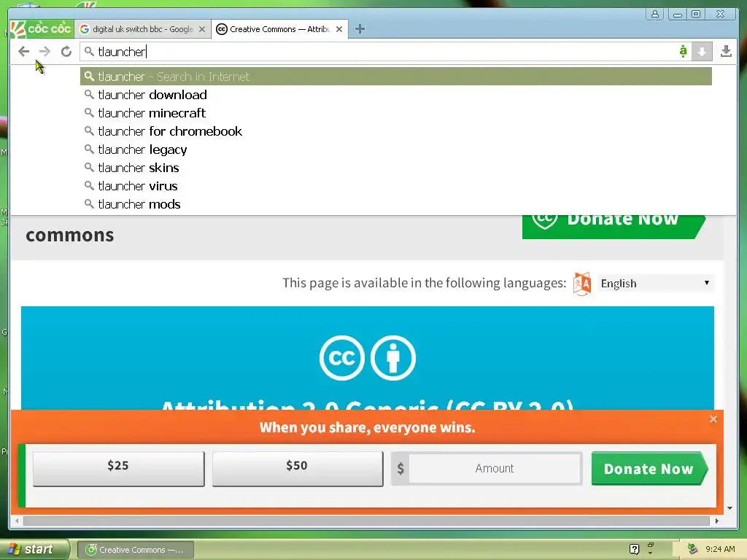The height and width of the screenshot is (560, 747).
Task: Go forward using the forward arrow
Action: click(44, 52)
